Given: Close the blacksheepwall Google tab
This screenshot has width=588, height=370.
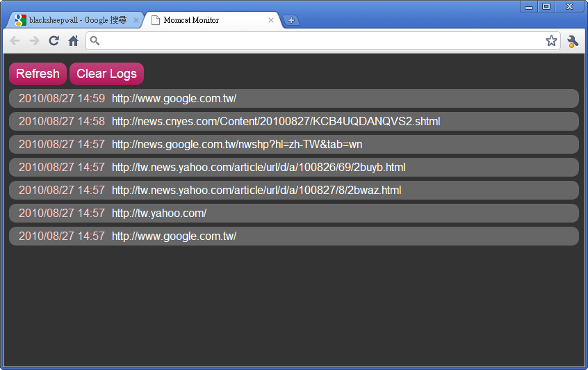Looking at the screenshot, I should point(136,20).
